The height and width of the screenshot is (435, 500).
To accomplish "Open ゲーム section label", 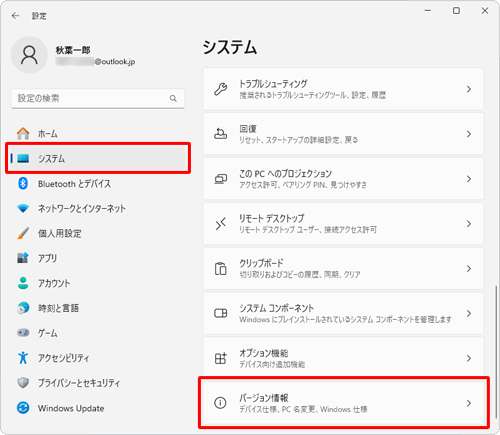I will pos(48,333).
